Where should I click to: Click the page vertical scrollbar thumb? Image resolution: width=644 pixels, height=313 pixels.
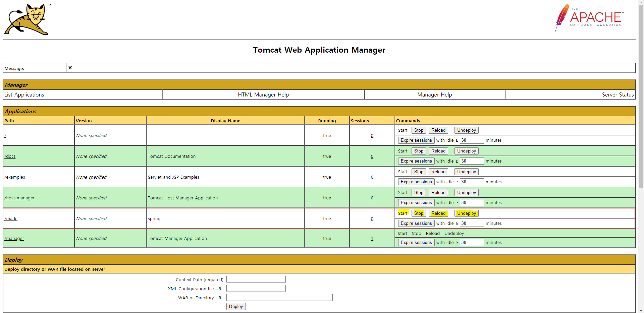(x=641, y=97)
